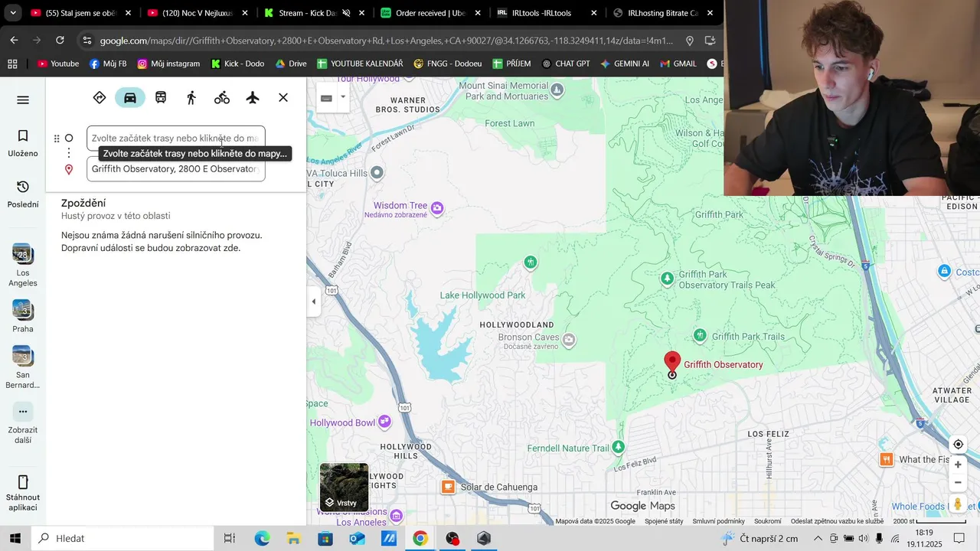Switch to the Stal jsem se YouTube tab

[80, 13]
